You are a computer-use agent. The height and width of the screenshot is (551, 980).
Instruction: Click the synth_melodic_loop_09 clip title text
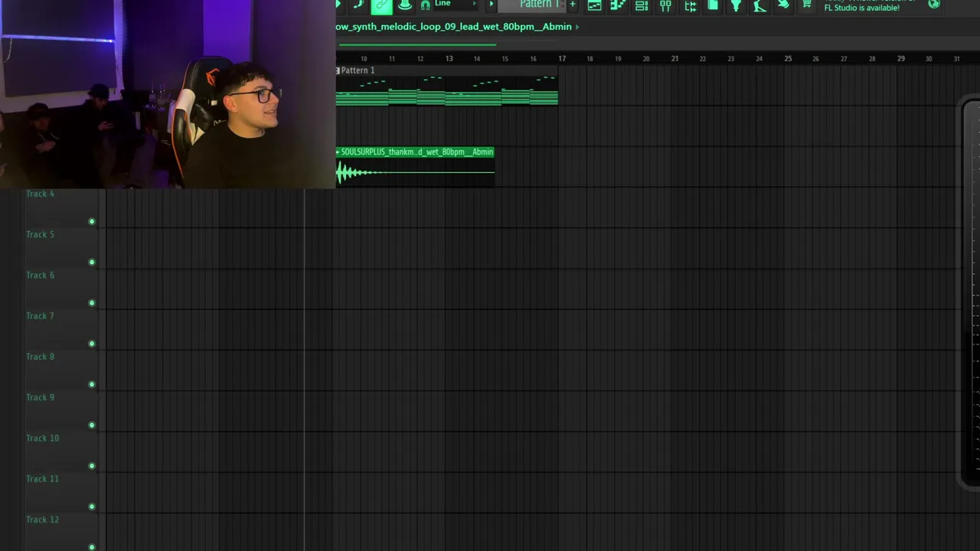click(453, 27)
